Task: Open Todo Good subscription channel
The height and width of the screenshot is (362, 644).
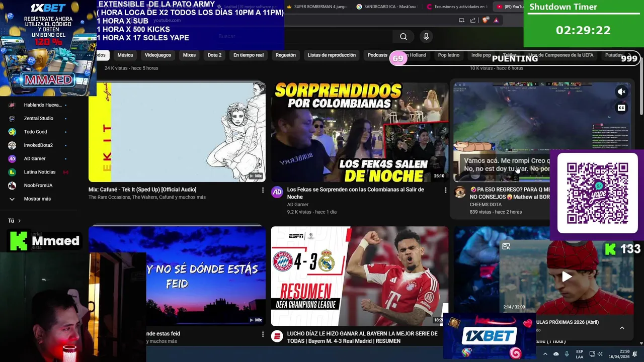Action: pos(37,132)
